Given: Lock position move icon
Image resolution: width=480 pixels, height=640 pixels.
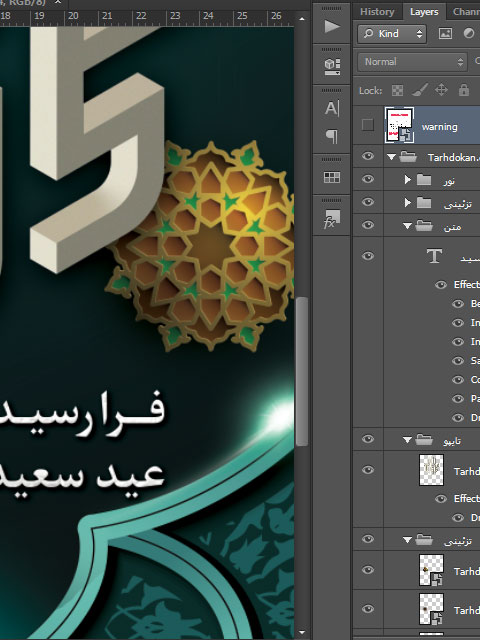Looking at the screenshot, I should 441,90.
